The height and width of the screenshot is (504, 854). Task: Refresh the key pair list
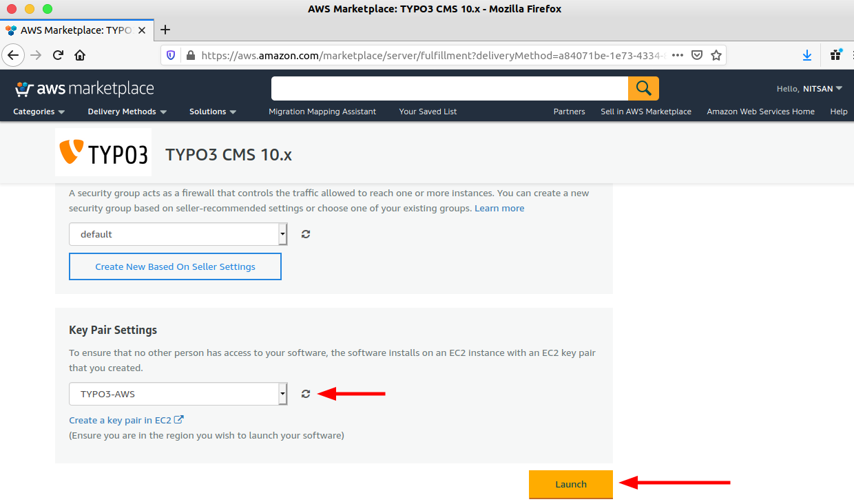pyautogui.click(x=305, y=393)
